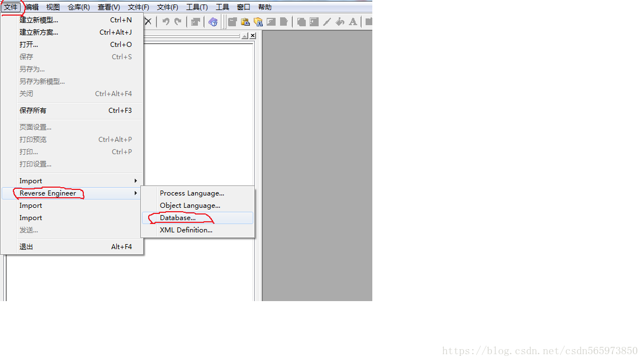
Task: Choose 建立新方案... menu entry
Action: click(73, 32)
